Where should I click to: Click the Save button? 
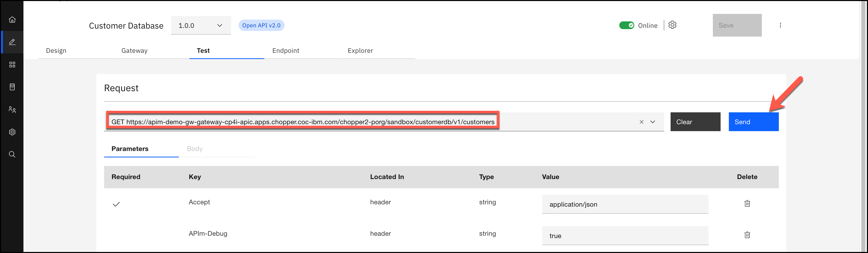[737, 25]
